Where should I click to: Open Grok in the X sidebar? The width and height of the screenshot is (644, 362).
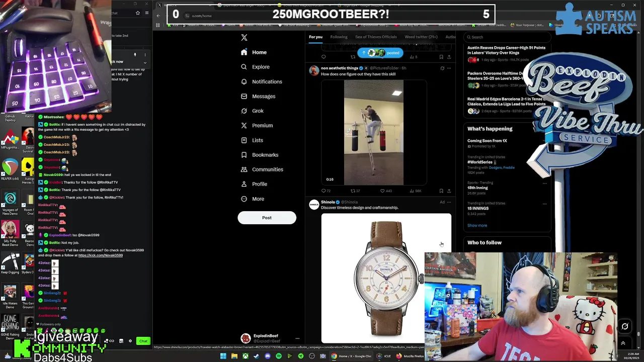252,111
